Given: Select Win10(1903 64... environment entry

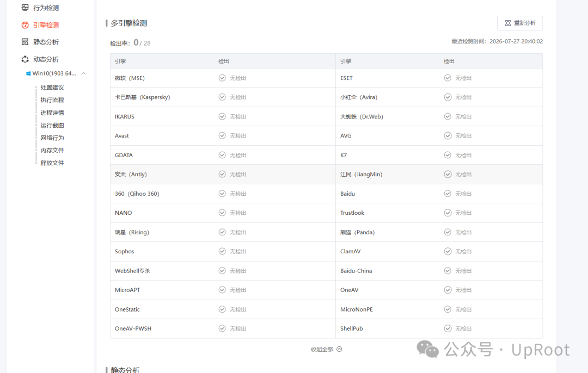Looking at the screenshot, I should (x=54, y=73).
